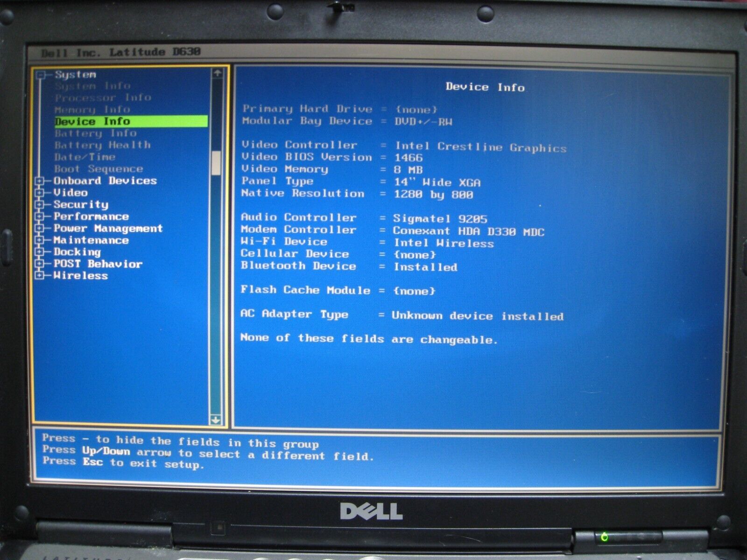Click Sigmatel 9205 audio controller value
The image size is (747, 560).
click(x=440, y=219)
